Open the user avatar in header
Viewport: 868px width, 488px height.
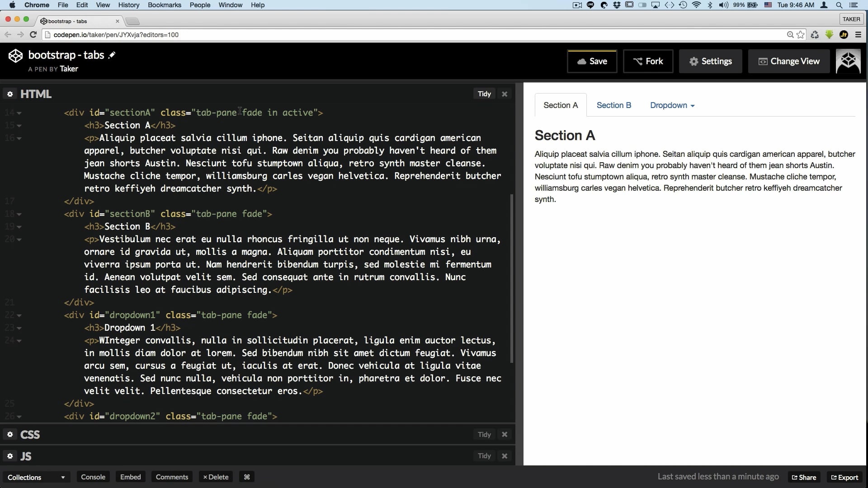pyautogui.click(x=848, y=61)
